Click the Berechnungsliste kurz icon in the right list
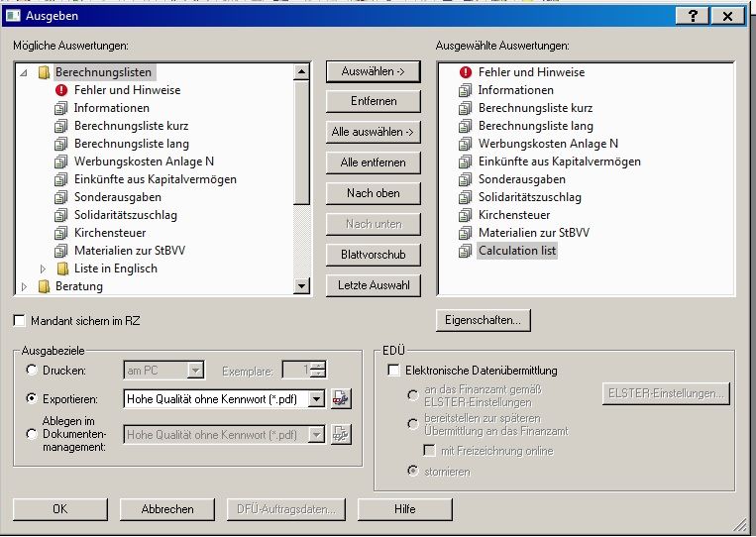Image resolution: width=756 pixels, height=537 pixels. coord(465,108)
